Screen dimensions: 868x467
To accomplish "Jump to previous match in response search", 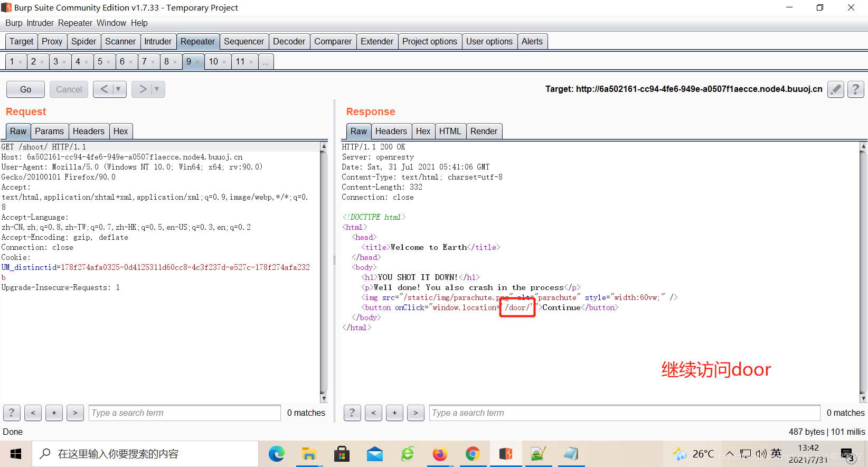I will [373, 413].
